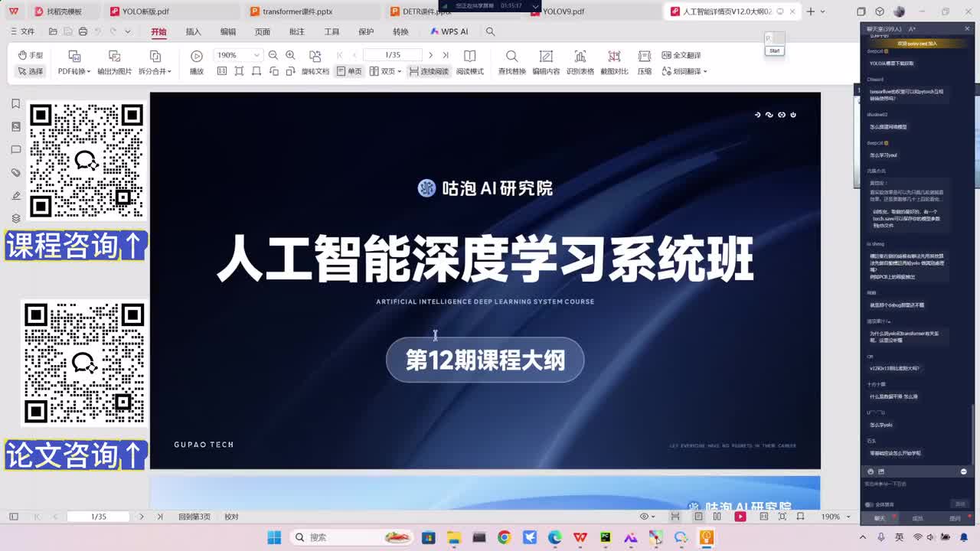Click 识别表格 recognize table tool
This screenshot has width=980, height=551.
pyautogui.click(x=580, y=63)
